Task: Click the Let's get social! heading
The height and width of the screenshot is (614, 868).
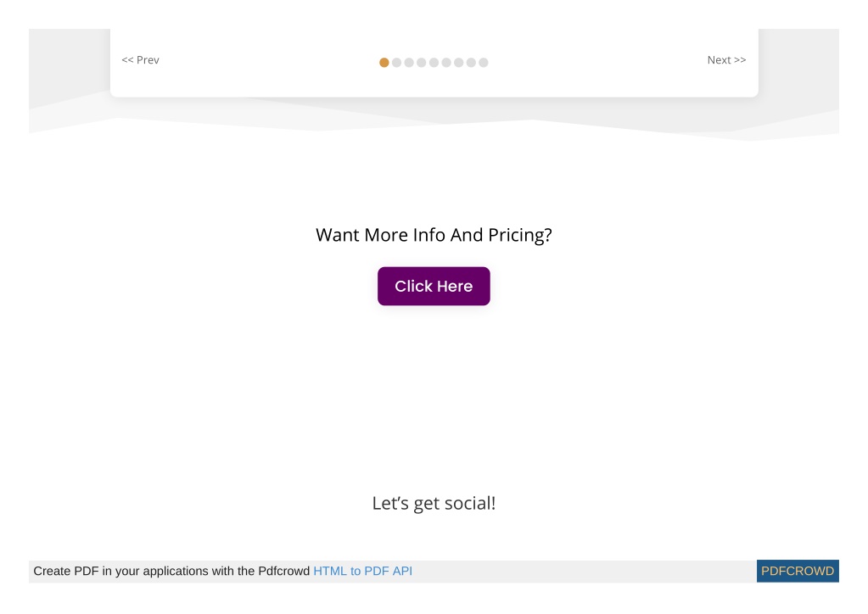Action: tap(434, 504)
